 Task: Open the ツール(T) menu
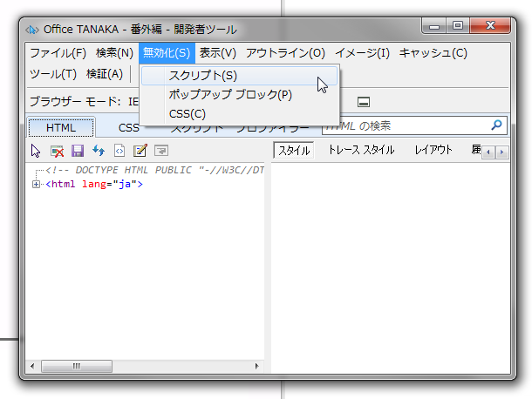point(53,74)
